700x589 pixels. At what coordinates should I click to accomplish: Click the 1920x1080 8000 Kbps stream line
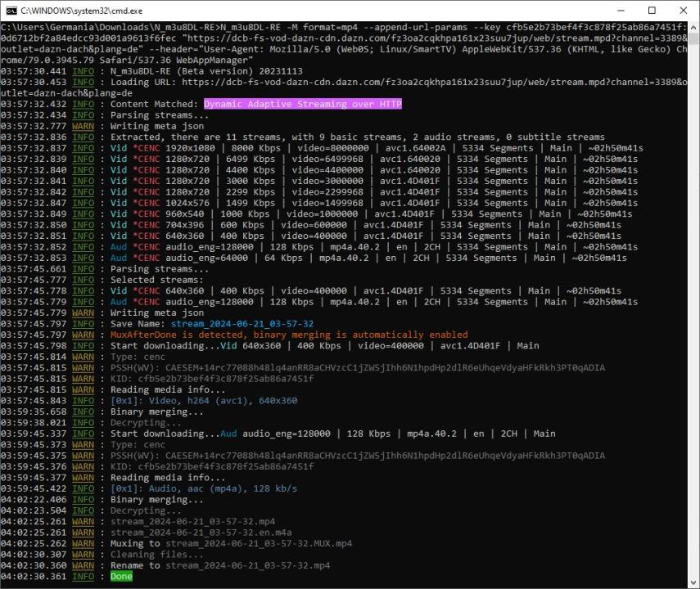(377, 148)
